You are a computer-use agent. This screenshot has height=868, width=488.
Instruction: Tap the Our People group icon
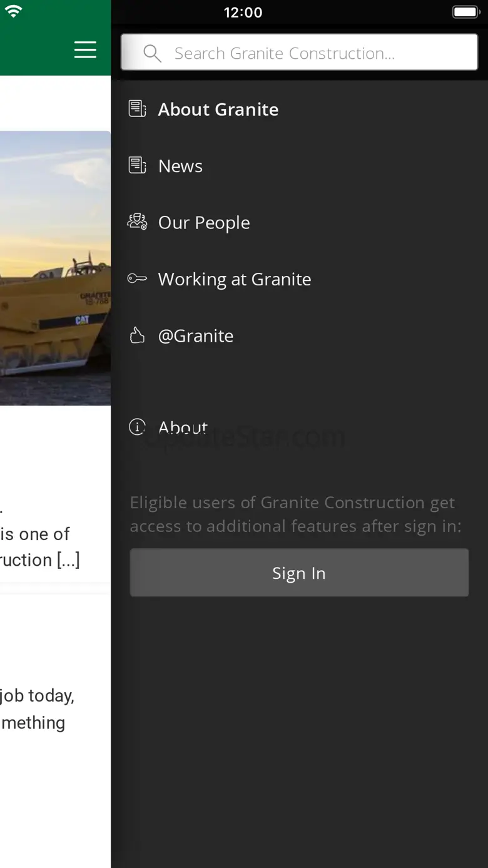[138, 222]
